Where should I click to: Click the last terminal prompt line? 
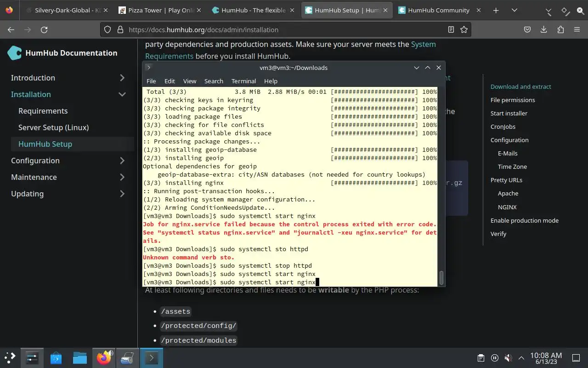[231, 282]
